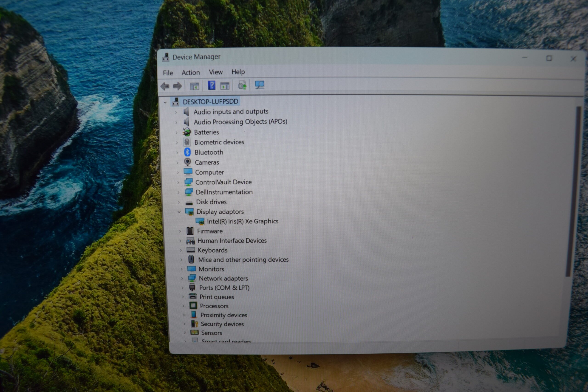Click the Keyboards category icon
588x392 pixels.
(191, 250)
